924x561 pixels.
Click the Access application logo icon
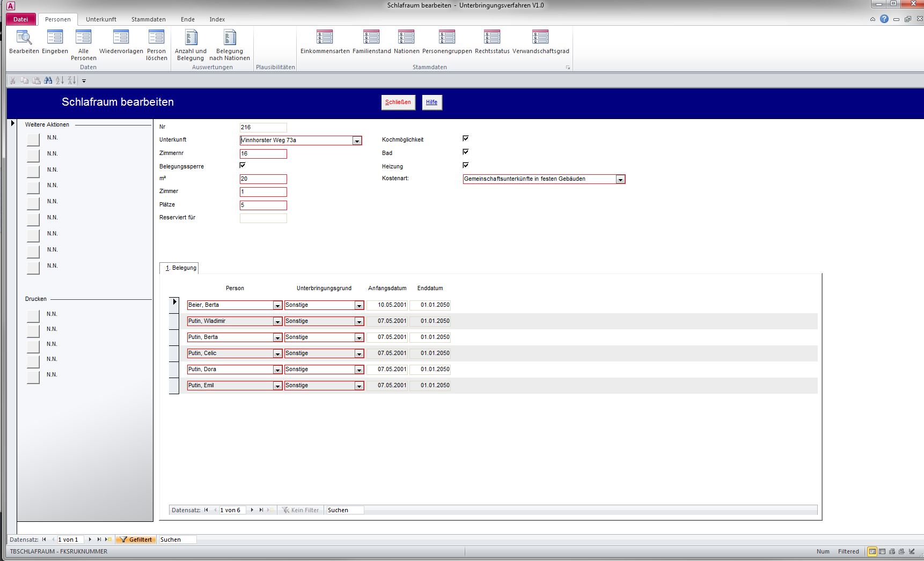(10, 6)
